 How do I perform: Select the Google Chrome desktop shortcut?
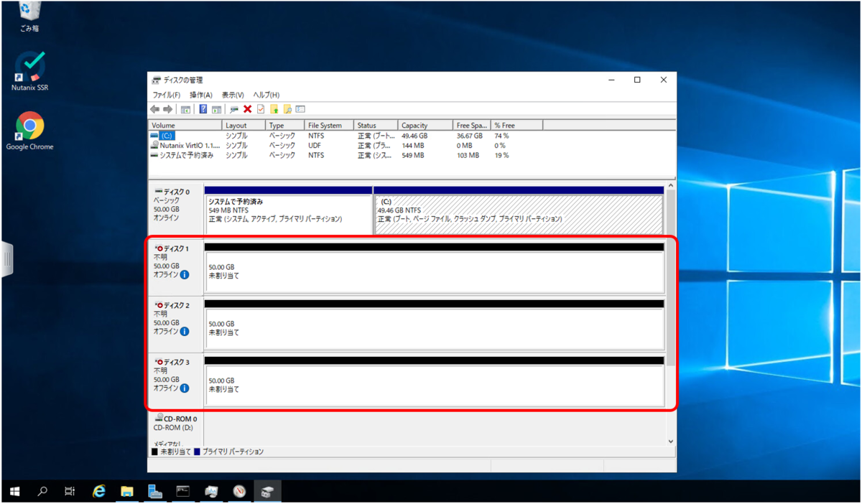pos(30,131)
